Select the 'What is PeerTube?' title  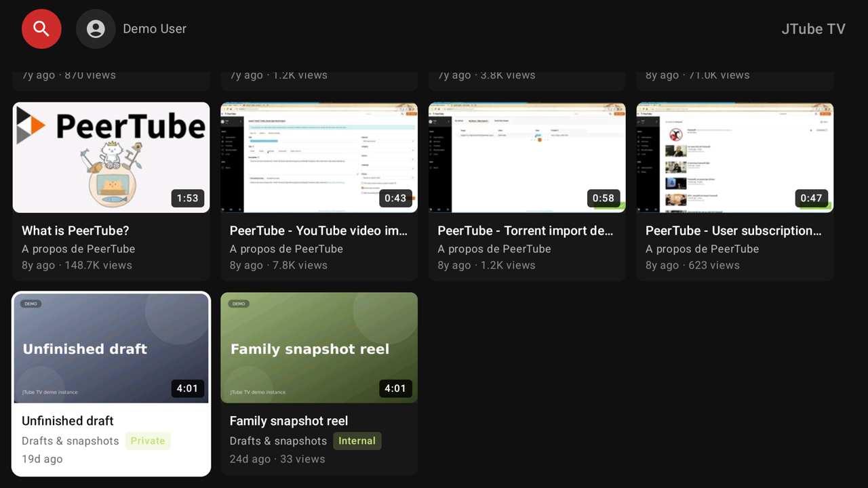coord(75,230)
